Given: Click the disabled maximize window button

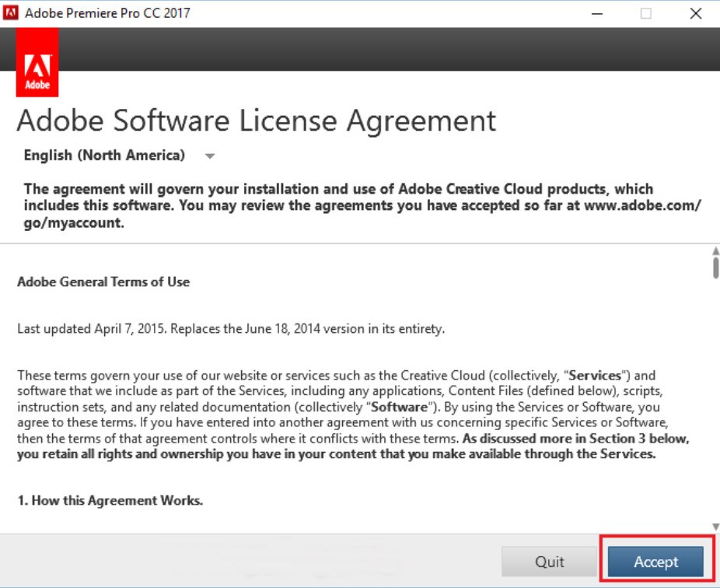Looking at the screenshot, I should point(645,13).
